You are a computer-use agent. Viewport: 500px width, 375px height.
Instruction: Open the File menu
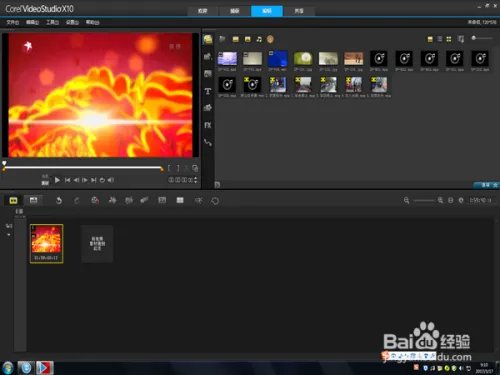tap(13, 22)
